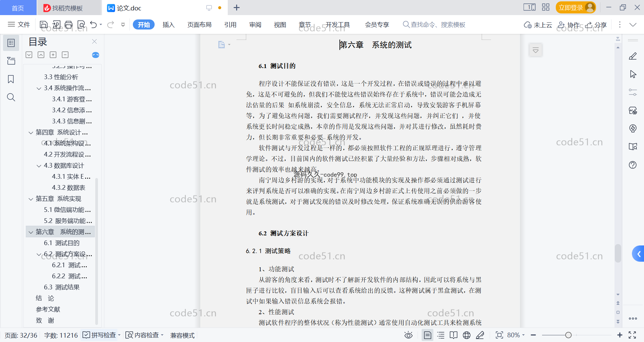Open the help question mark icon
This screenshot has width=644, height=342.
[x=633, y=165]
